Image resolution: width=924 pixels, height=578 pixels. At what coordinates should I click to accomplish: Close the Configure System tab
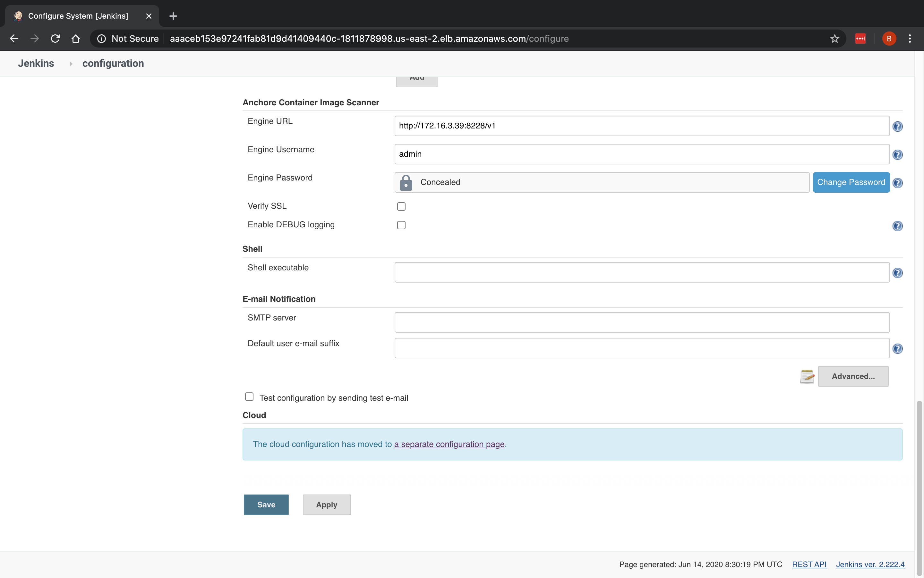coord(149,16)
